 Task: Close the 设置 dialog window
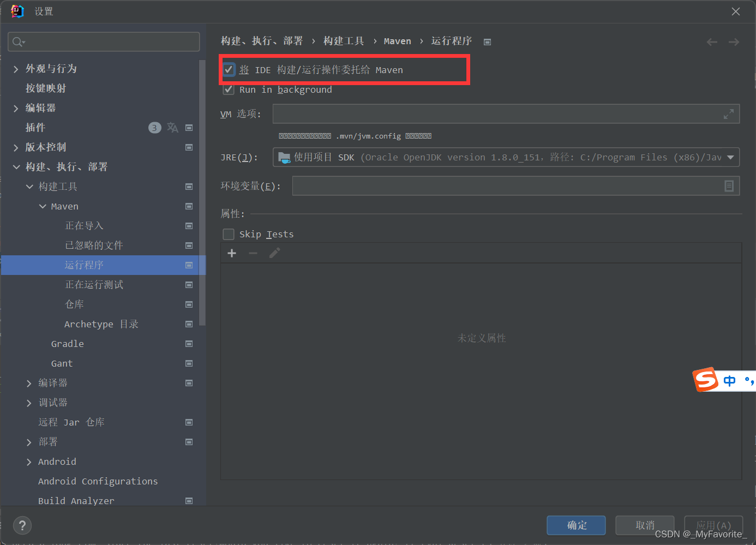(x=736, y=11)
